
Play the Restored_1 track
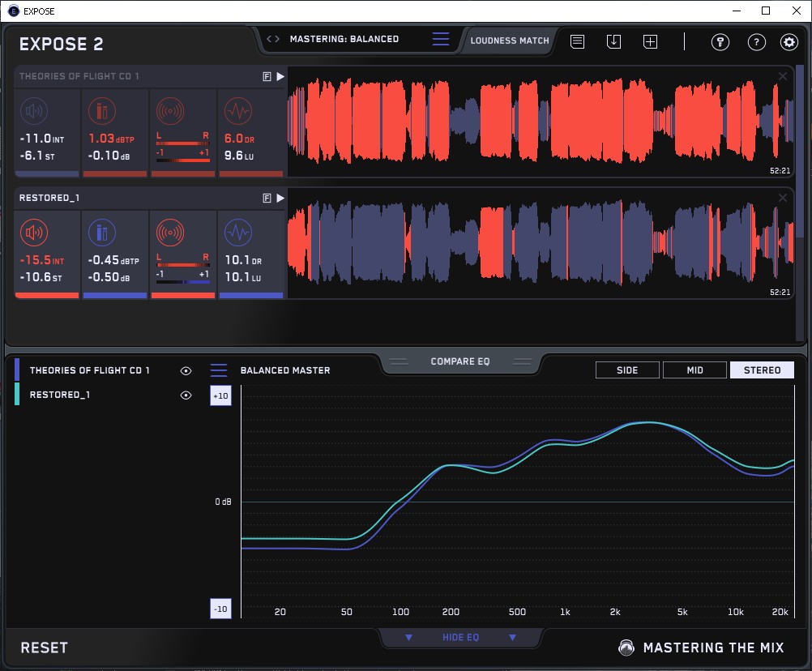(280, 198)
